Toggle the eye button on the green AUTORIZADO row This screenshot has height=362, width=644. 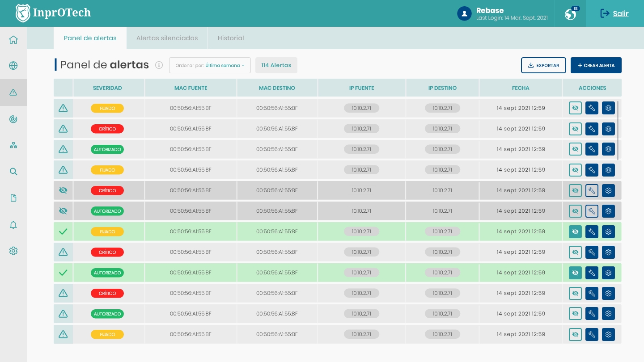pyautogui.click(x=575, y=273)
